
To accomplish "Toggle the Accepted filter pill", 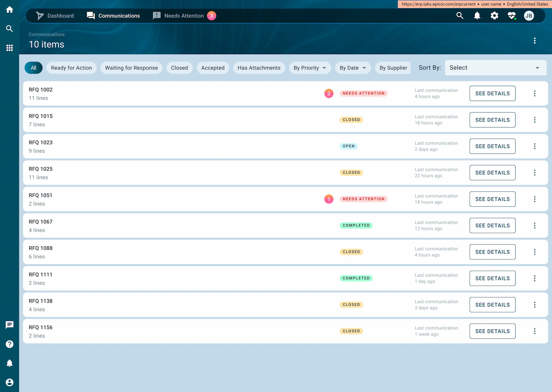I will point(213,68).
